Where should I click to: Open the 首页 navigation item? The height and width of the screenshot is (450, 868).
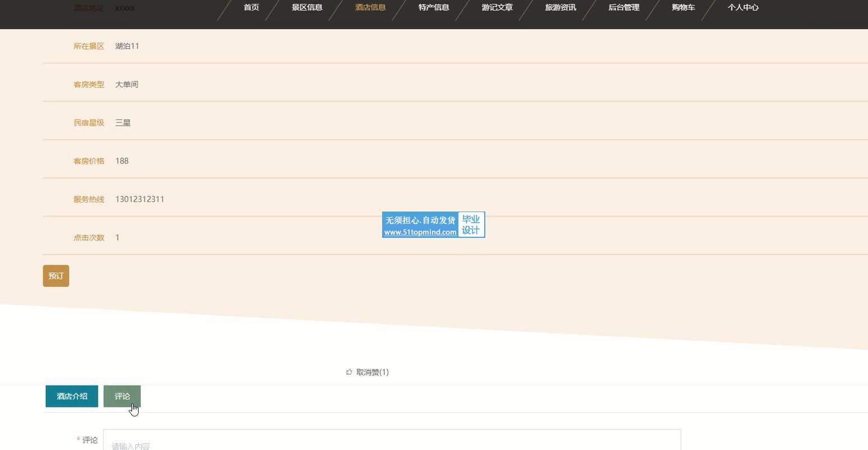click(x=251, y=7)
